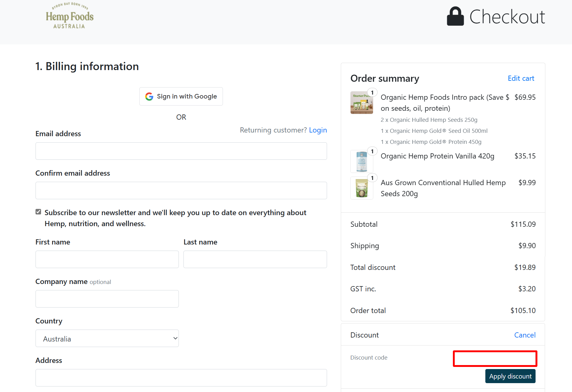Focus the Email address field
Image resolution: width=572 pixels, height=392 pixels.
[x=181, y=151]
